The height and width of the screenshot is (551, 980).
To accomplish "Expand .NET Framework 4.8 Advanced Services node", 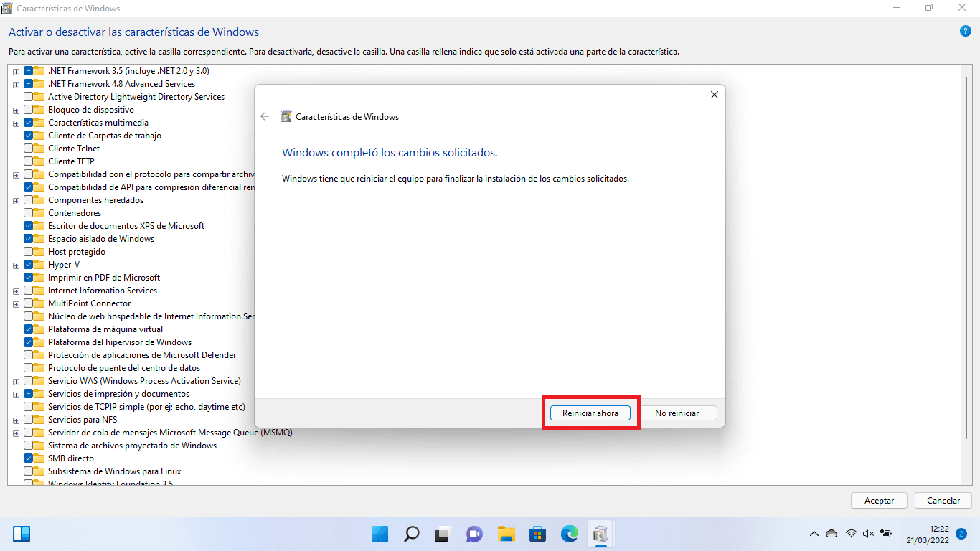I will tap(16, 85).
